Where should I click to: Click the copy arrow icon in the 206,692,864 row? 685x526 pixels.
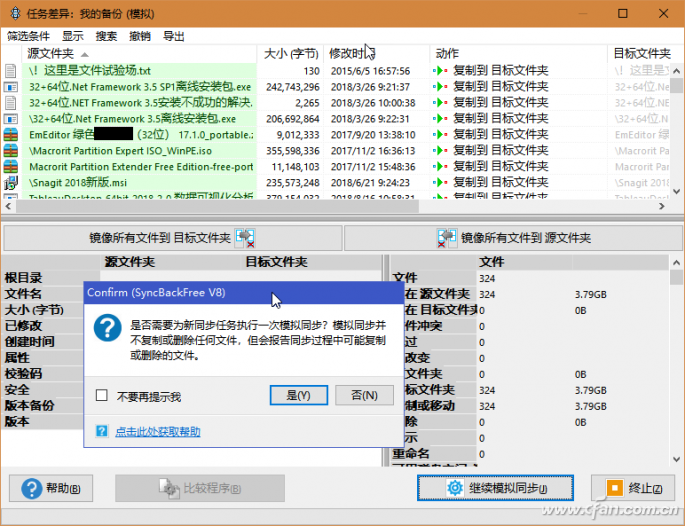(440, 119)
